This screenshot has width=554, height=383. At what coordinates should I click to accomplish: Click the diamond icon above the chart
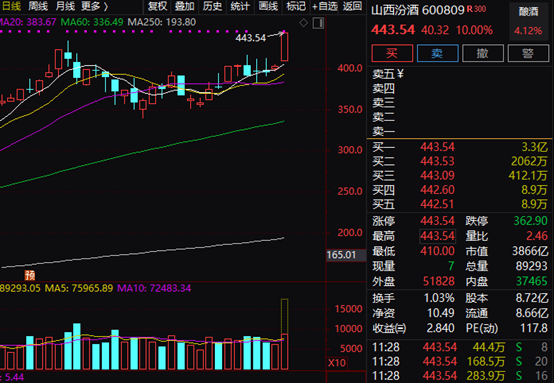(x=303, y=23)
